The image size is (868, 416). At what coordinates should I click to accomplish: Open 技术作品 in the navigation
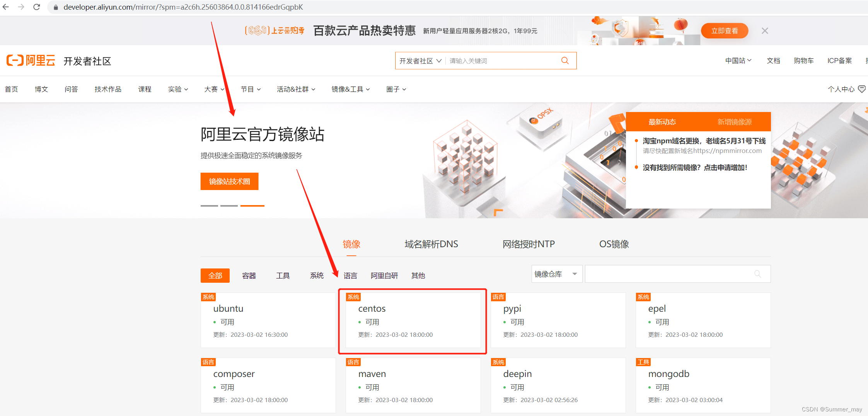pyautogui.click(x=108, y=89)
